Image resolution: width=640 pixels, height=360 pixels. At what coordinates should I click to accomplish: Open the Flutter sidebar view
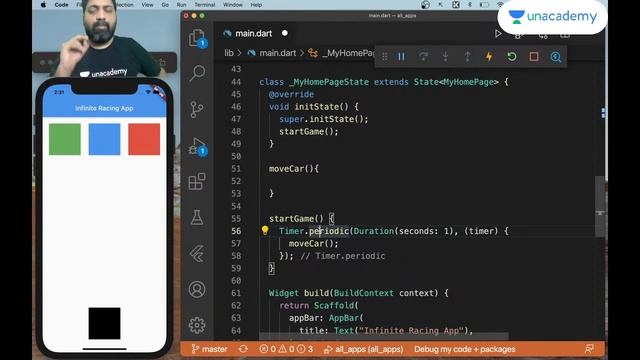coord(197,254)
